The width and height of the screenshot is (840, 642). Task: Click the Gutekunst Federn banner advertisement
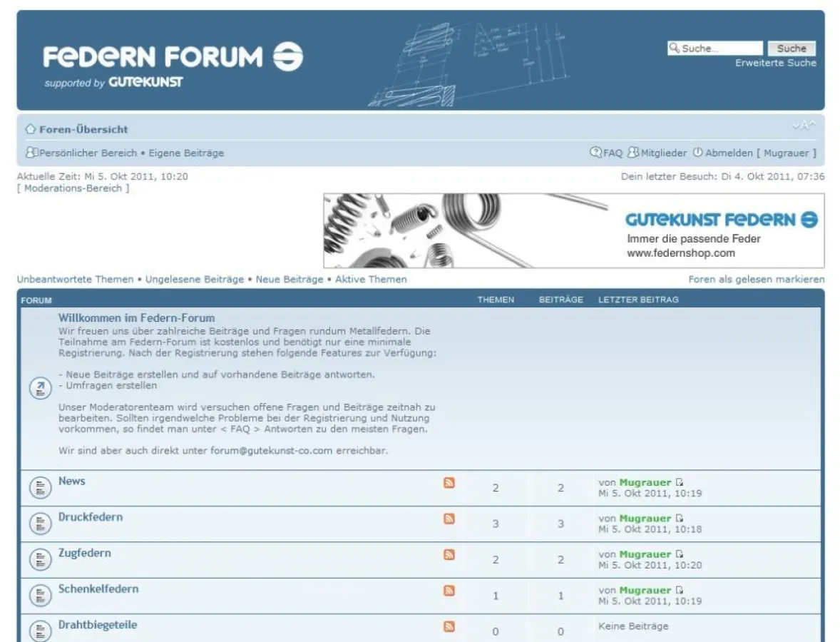click(x=570, y=228)
